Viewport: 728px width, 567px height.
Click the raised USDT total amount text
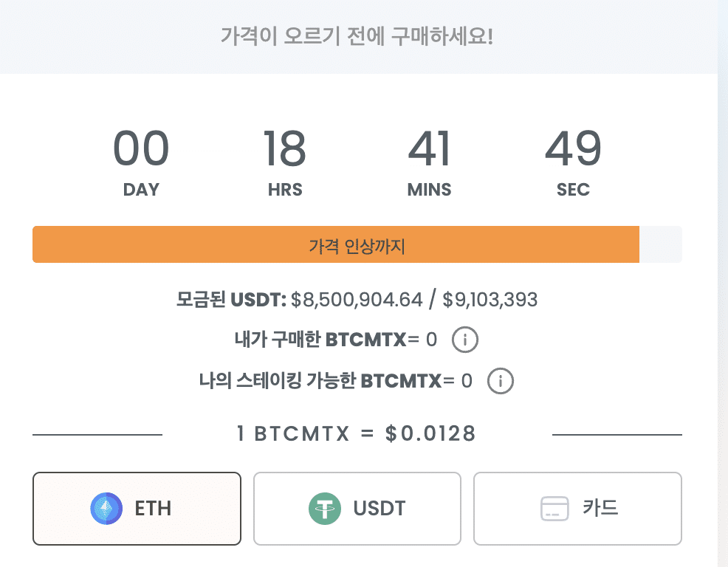pos(357,300)
